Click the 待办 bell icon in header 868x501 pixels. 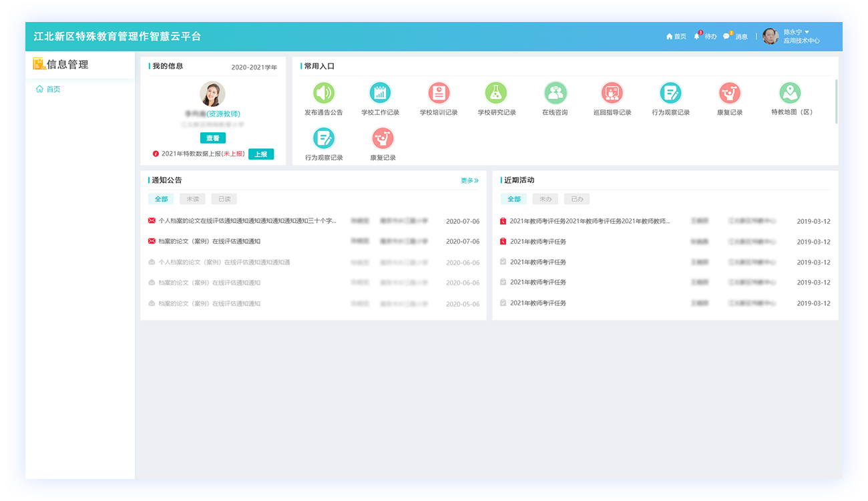point(697,36)
